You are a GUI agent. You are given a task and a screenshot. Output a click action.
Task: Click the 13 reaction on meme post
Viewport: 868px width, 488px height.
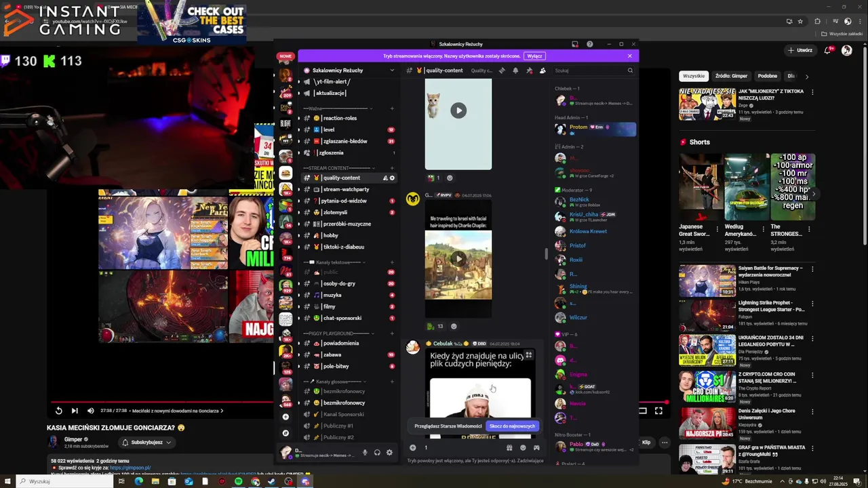435,326
